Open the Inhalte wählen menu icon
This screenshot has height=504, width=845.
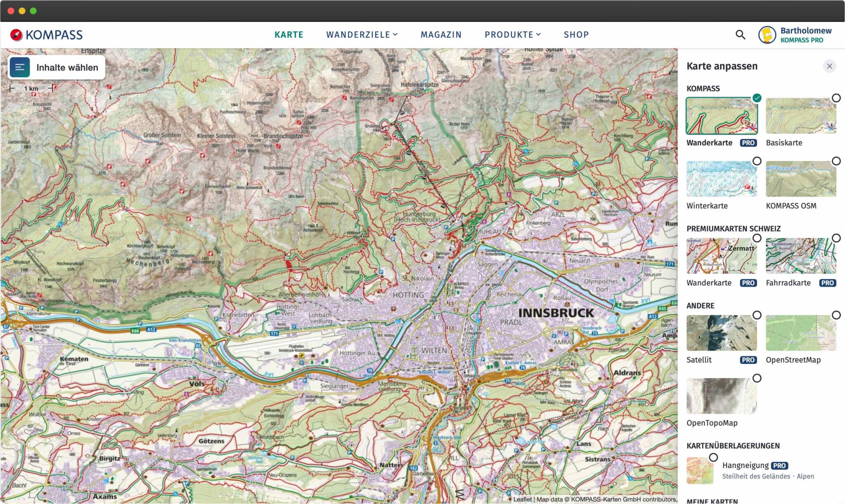tap(20, 67)
